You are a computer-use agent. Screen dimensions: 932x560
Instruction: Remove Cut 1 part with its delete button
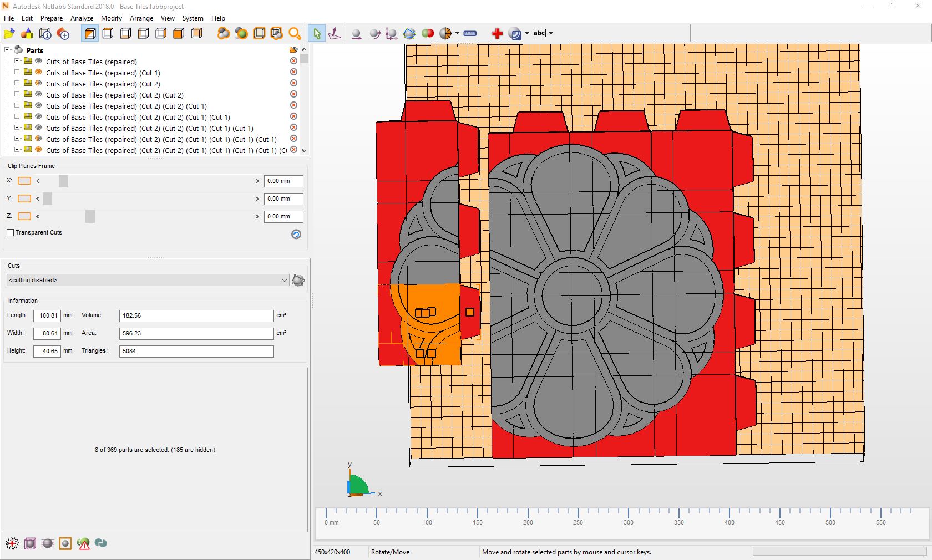pos(293,72)
